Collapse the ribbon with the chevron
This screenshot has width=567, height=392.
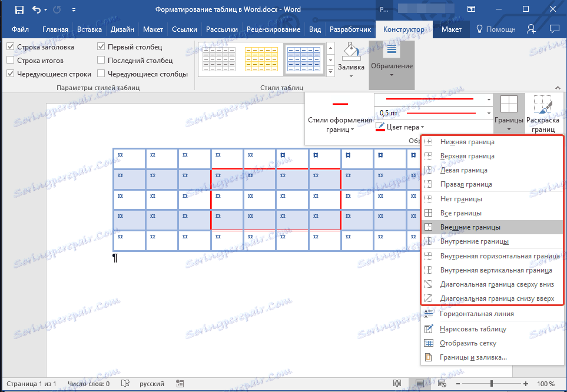click(558, 88)
